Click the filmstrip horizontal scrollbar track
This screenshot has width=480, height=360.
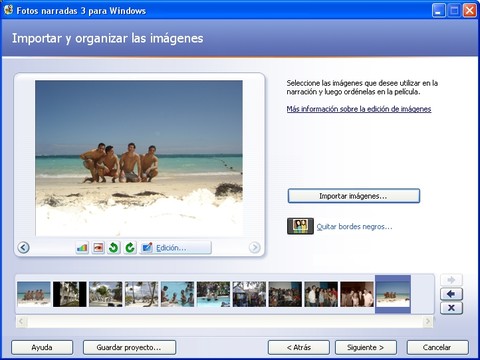coord(224,322)
